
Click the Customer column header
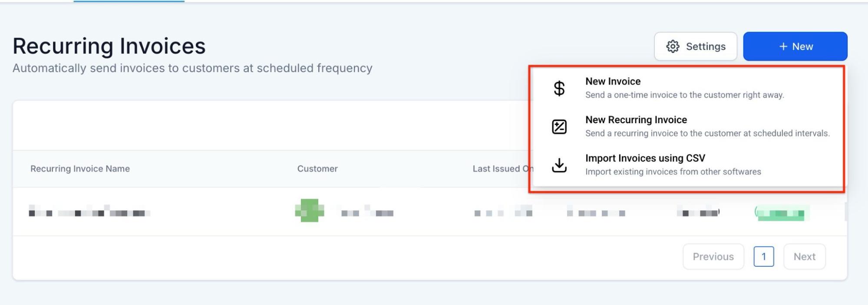317,169
